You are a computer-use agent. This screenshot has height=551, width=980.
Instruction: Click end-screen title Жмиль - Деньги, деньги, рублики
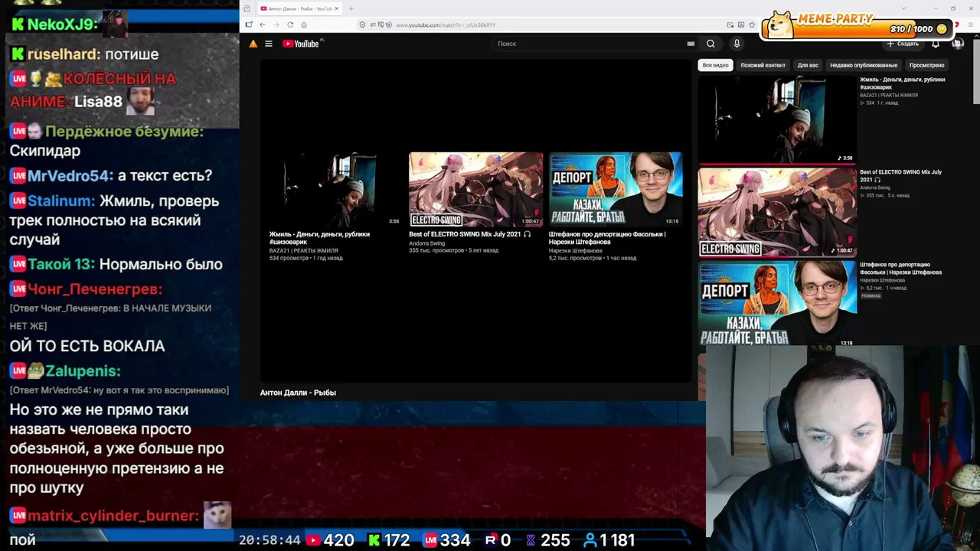click(319, 238)
